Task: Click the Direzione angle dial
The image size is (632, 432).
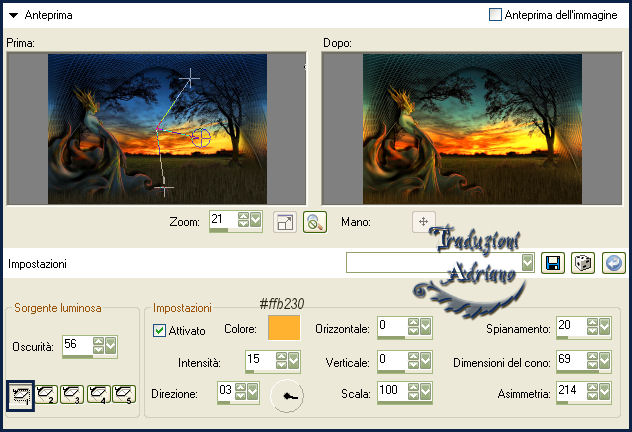Action: point(287,396)
